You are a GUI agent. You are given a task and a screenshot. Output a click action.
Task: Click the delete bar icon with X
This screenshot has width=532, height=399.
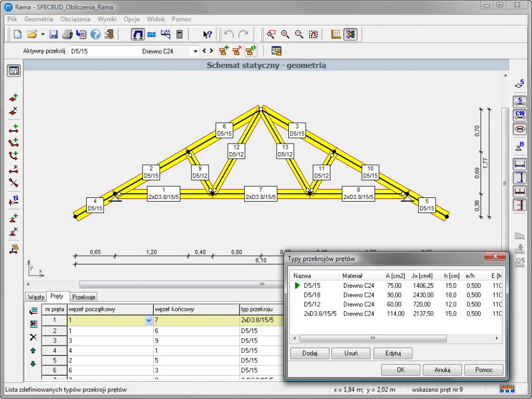[14, 170]
